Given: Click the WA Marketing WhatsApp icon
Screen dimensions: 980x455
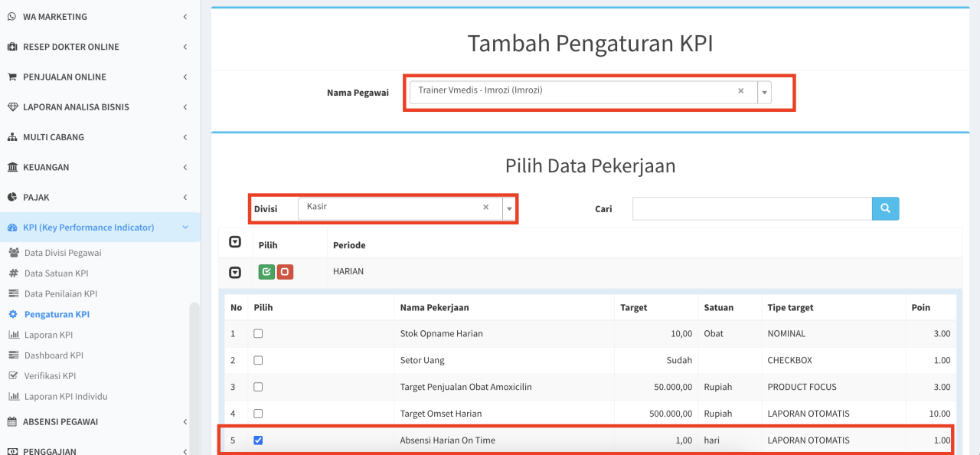Looking at the screenshot, I should [12, 17].
